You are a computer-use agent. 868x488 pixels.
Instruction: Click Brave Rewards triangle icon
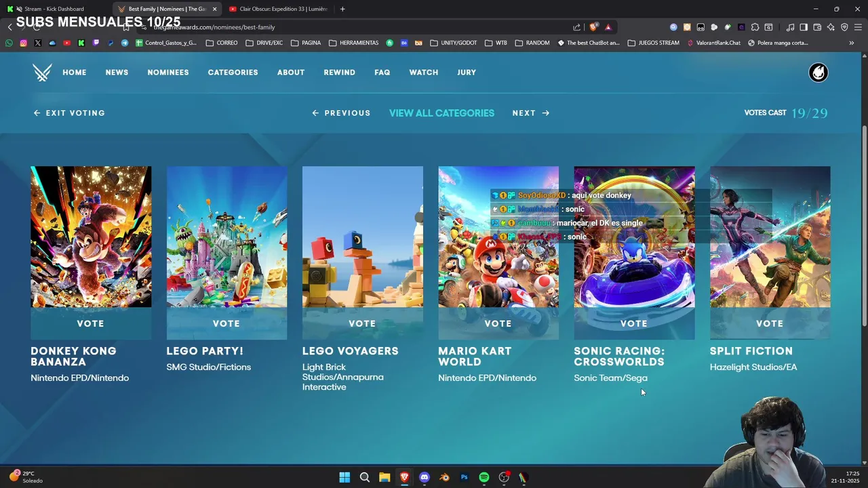click(x=608, y=27)
